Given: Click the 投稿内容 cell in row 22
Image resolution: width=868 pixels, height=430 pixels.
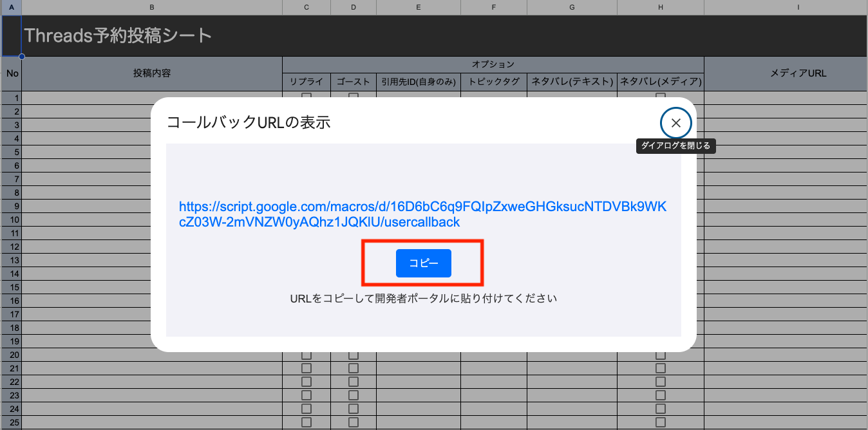Looking at the screenshot, I should pyautogui.click(x=151, y=382).
